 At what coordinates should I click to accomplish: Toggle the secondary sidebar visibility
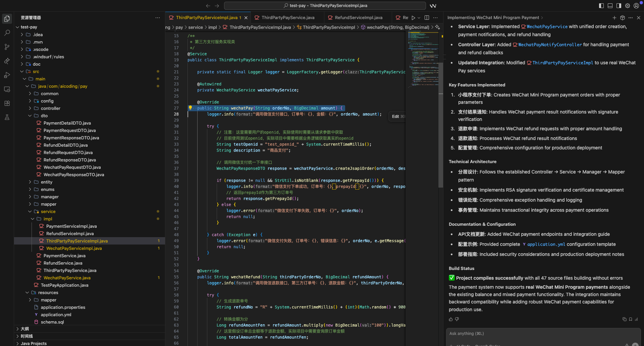tap(619, 6)
